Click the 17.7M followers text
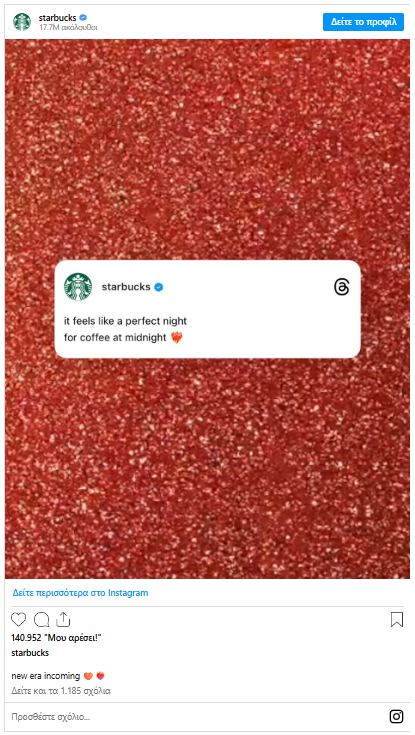Screen dimensions: 415x735 click(x=68, y=27)
